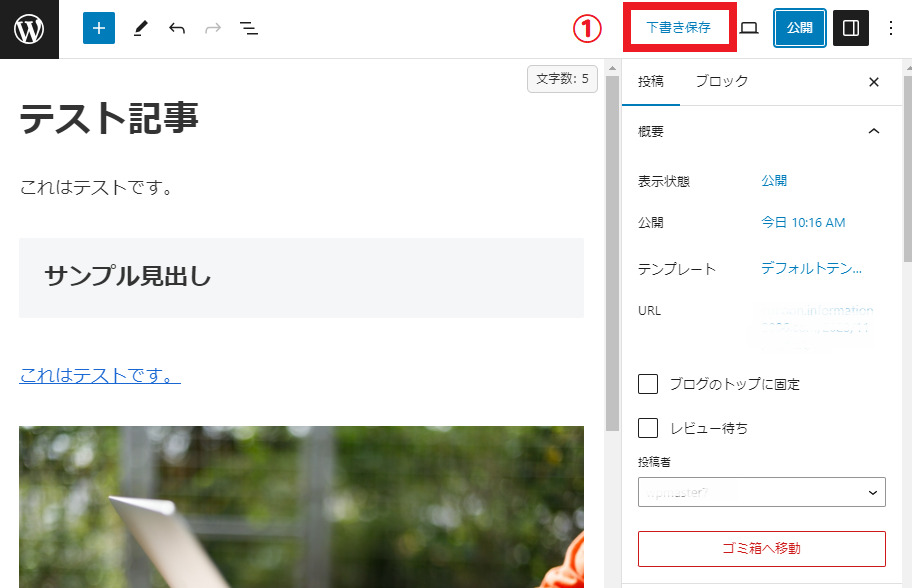Open the block inserter plus button
The image size is (912, 588).
tap(98, 29)
